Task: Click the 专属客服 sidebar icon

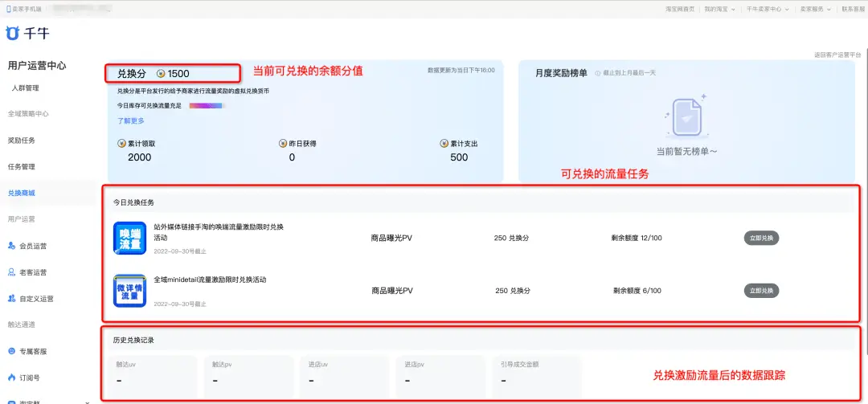Action: pyautogui.click(x=11, y=352)
